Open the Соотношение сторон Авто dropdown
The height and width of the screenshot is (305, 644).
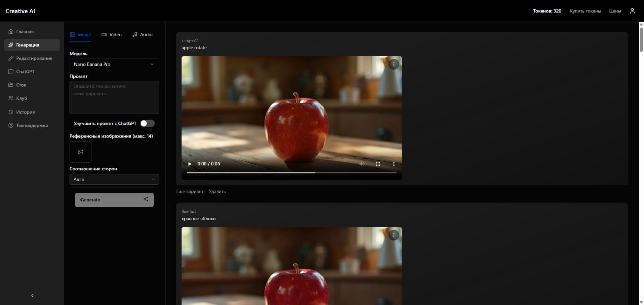coord(114,179)
